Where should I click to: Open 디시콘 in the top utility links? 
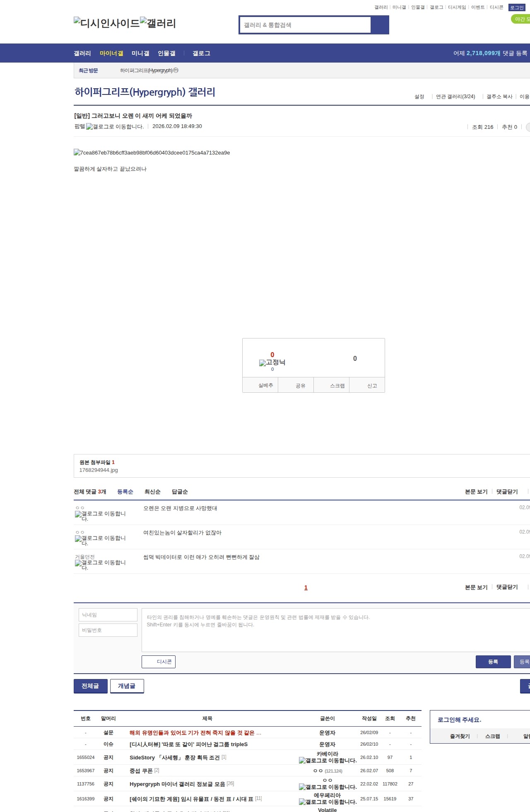pyautogui.click(x=496, y=7)
